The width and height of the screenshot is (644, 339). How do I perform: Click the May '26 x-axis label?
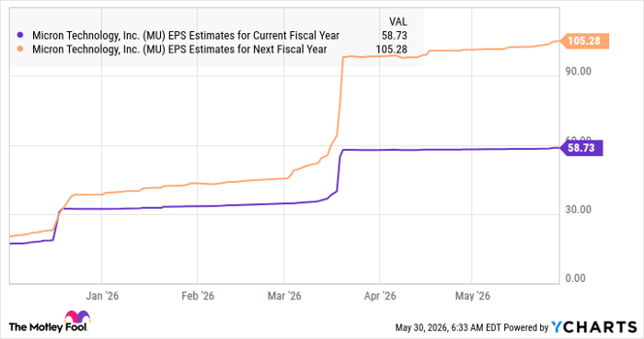(x=472, y=296)
